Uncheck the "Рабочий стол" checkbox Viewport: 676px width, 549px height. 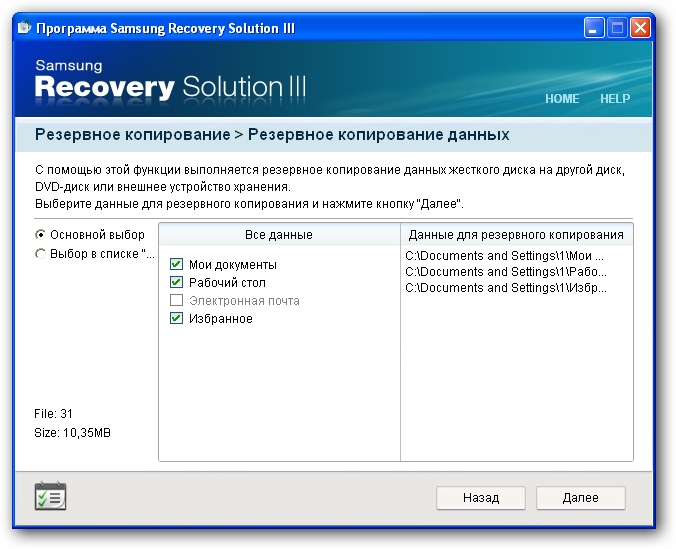tap(176, 282)
